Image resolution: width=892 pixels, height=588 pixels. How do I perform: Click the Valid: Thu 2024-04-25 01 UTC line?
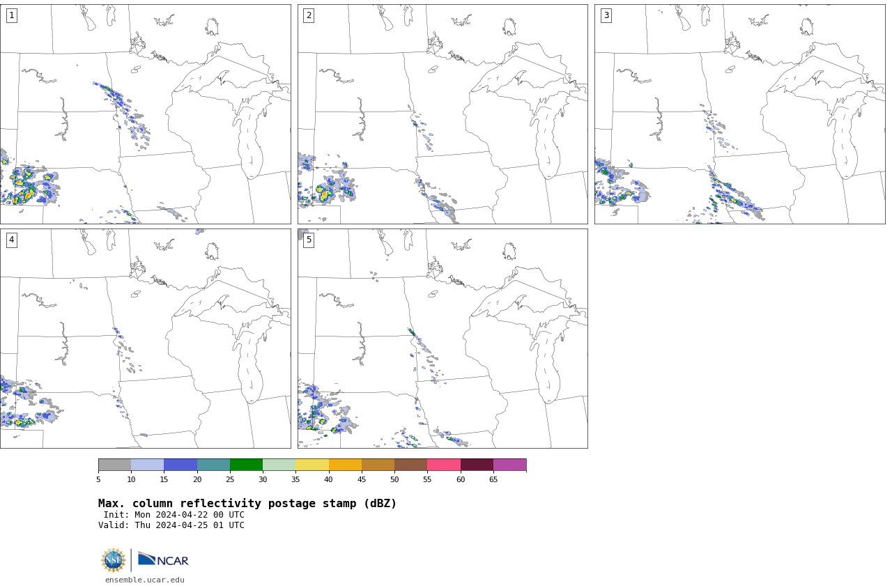(x=171, y=525)
